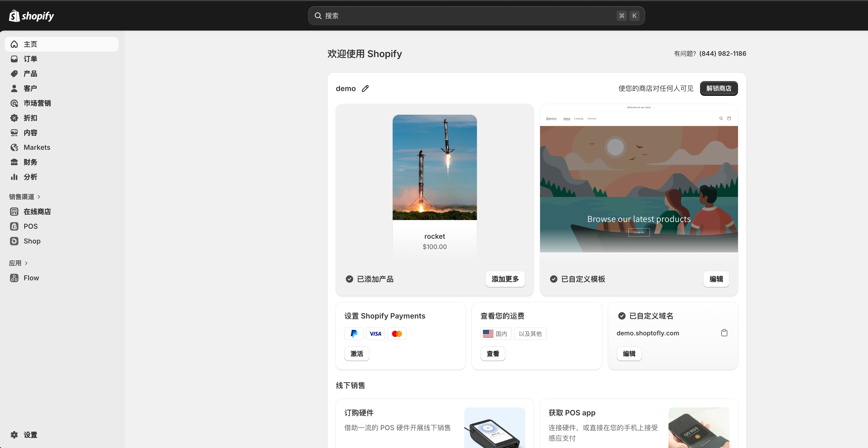Select 市场营销 in the sidebar
This screenshot has width=868, height=448.
[62, 103]
